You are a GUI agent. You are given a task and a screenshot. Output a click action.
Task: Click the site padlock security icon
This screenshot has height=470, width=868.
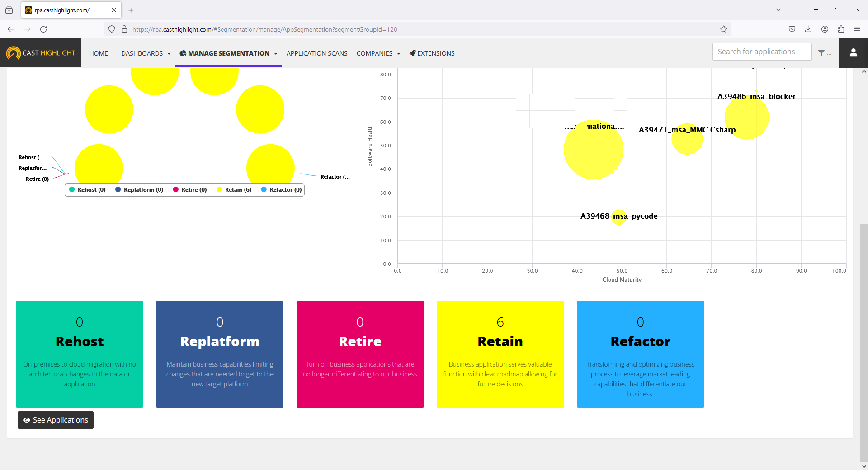click(x=124, y=29)
